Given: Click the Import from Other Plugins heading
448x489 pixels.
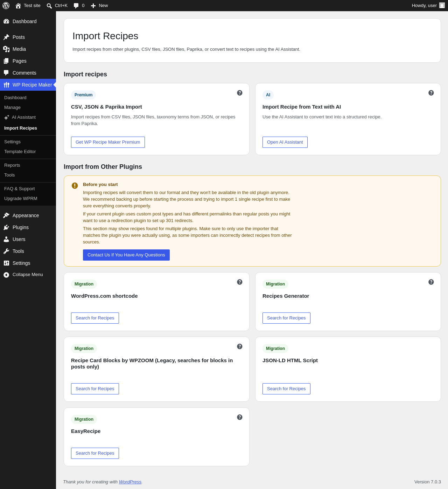Looking at the screenshot, I should (103, 167).
